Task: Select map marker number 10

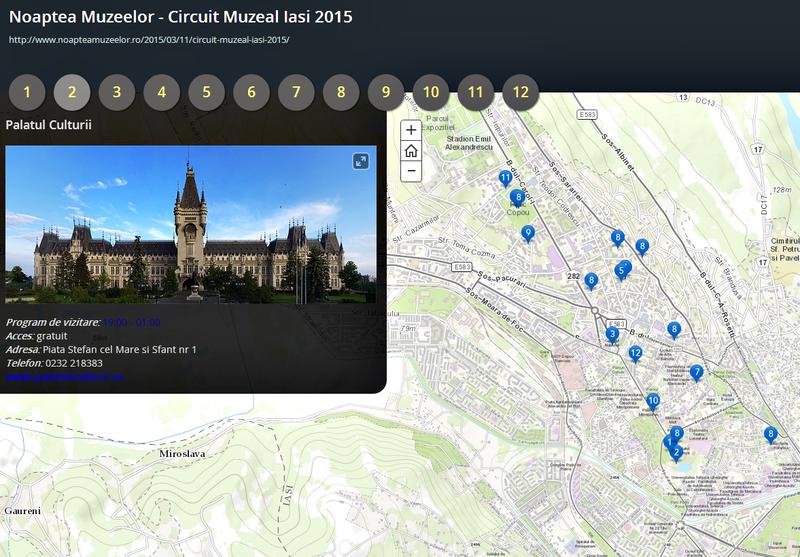Action: (x=653, y=402)
